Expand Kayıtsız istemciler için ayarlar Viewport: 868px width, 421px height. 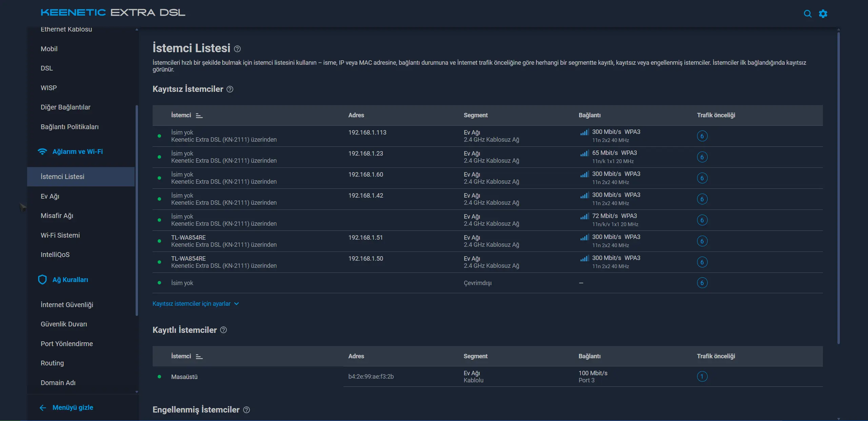pos(196,304)
